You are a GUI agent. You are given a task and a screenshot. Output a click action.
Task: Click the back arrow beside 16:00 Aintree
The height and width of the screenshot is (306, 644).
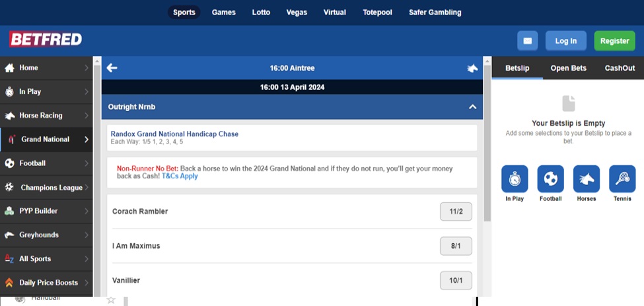pos(112,68)
